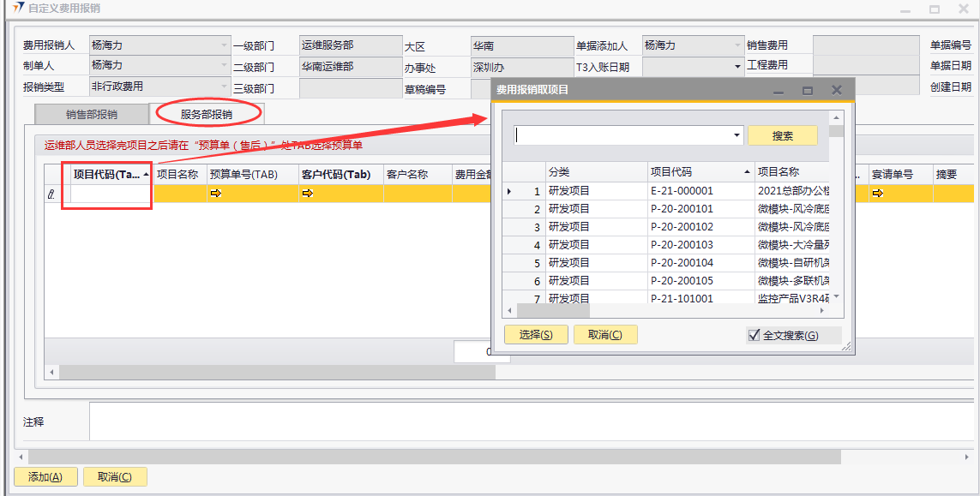Image resolution: width=980 pixels, height=496 pixels.
Task: Open the popup search combo box arrow
Action: (x=737, y=135)
